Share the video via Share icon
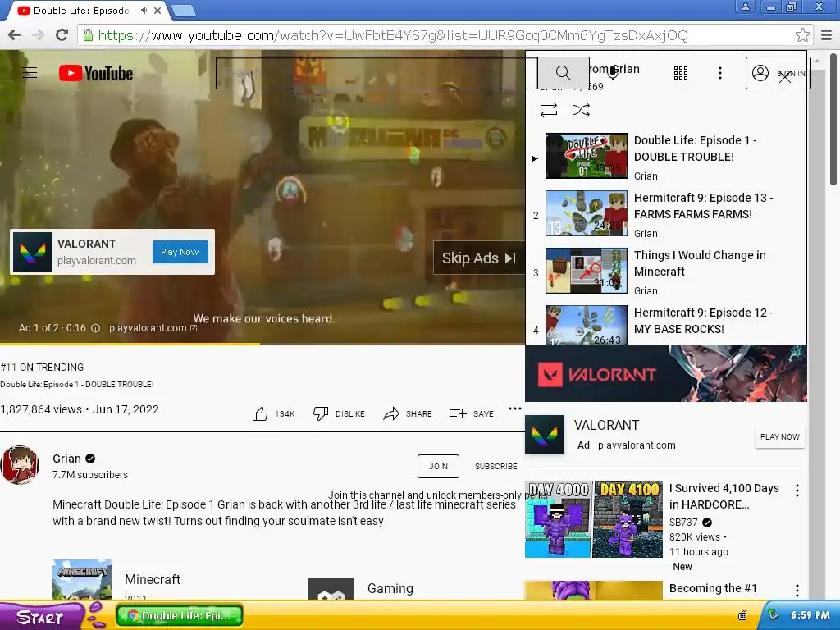The width and height of the screenshot is (840, 630). [391, 413]
